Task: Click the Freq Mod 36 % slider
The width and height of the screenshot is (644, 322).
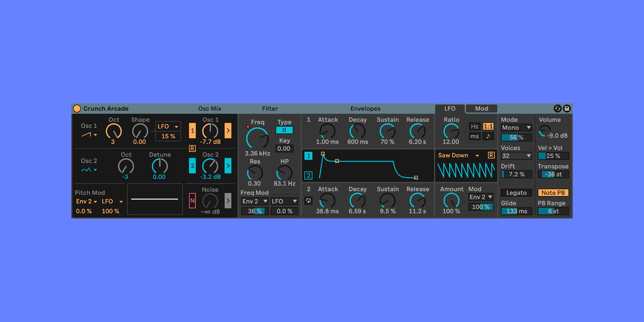Action: click(x=255, y=211)
